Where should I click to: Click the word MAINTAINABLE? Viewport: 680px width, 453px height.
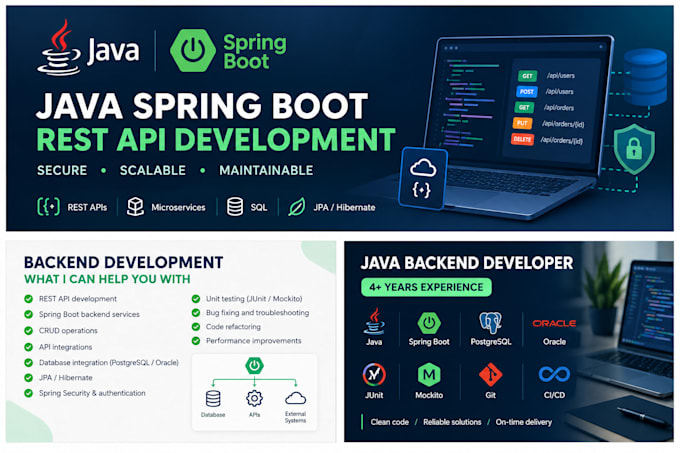pos(266,170)
